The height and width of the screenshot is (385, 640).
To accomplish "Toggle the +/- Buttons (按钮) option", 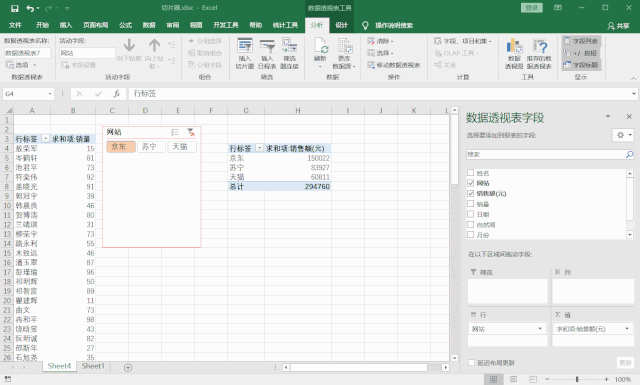I will coord(581,53).
